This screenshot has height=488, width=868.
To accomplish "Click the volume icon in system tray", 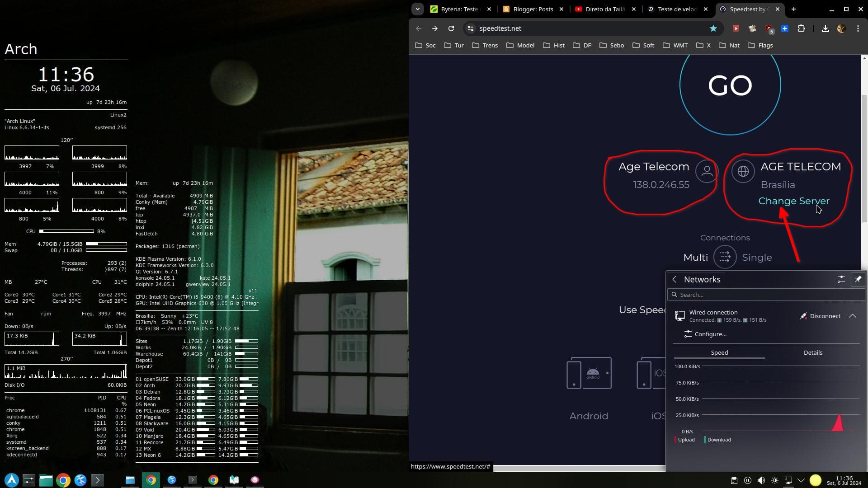I will [761, 480].
